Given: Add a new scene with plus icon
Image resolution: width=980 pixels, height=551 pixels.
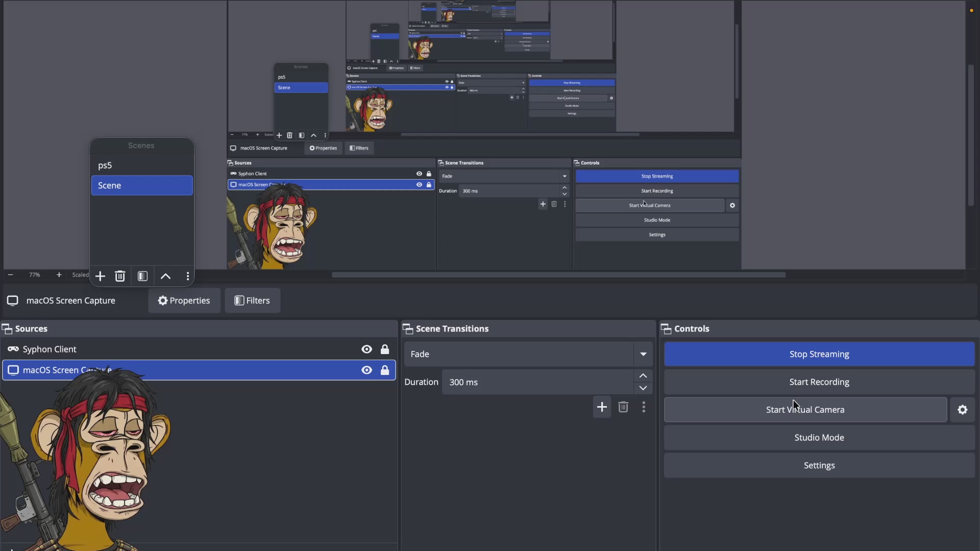Looking at the screenshot, I should pyautogui.click(x=100, y=276).
